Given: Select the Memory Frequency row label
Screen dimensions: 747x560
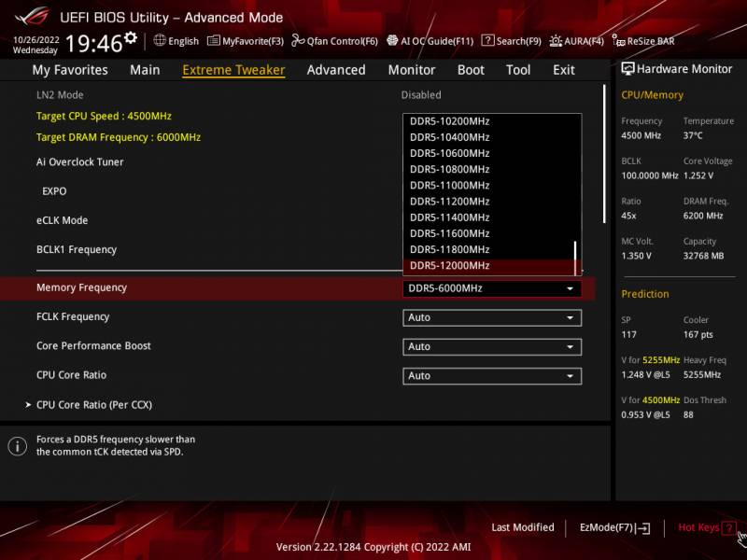Looking at the screenshot, I should [81, 287].
